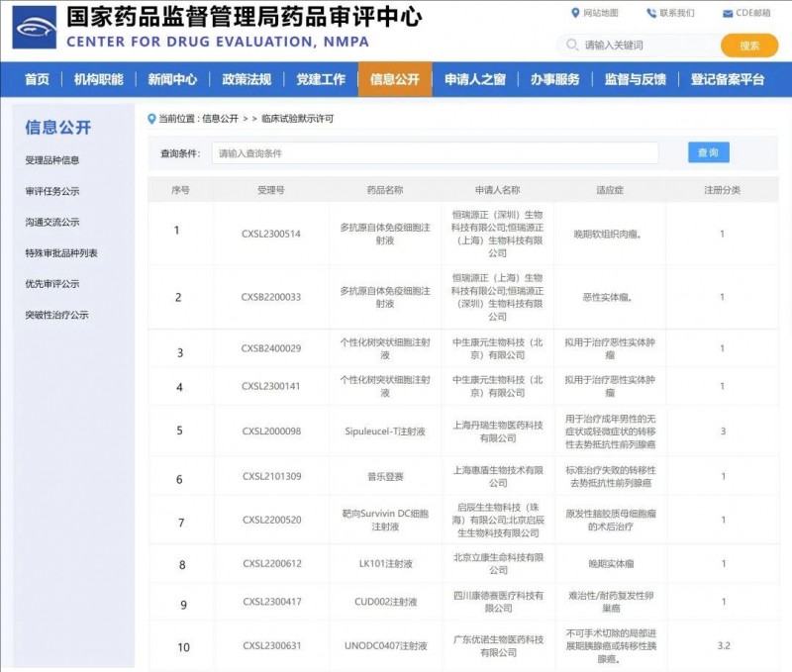Click the contact us phone icon

click(x=651, y=13)
